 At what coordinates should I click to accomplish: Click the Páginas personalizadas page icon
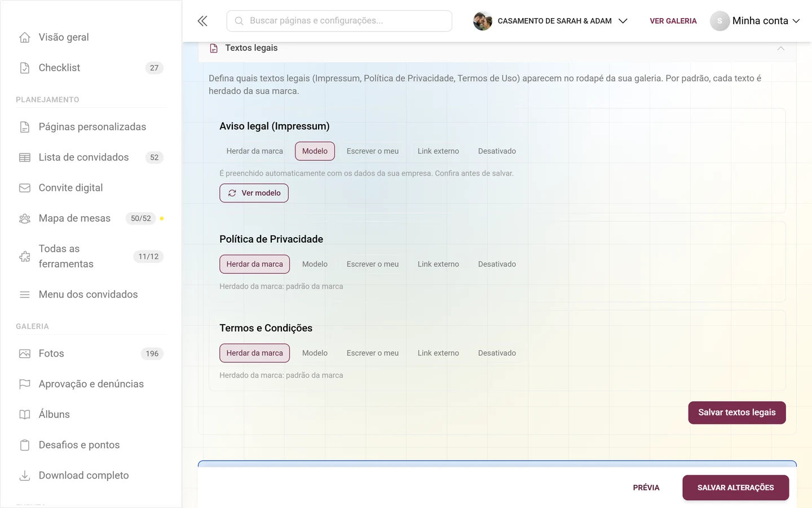(x=25, y=127)
